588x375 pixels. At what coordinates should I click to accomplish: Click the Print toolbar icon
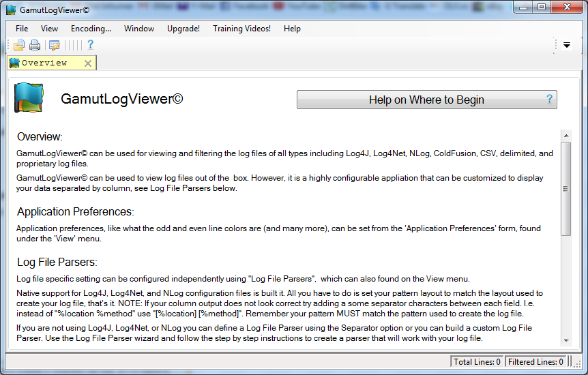coord(35,46)
